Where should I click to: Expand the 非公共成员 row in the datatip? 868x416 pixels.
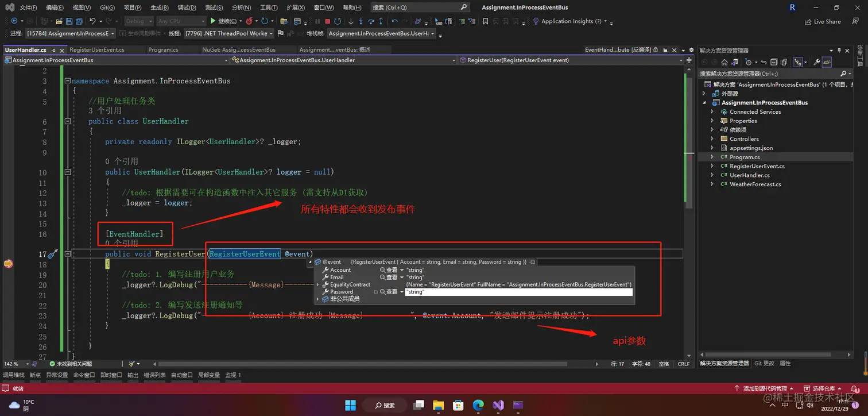[317, 299]
